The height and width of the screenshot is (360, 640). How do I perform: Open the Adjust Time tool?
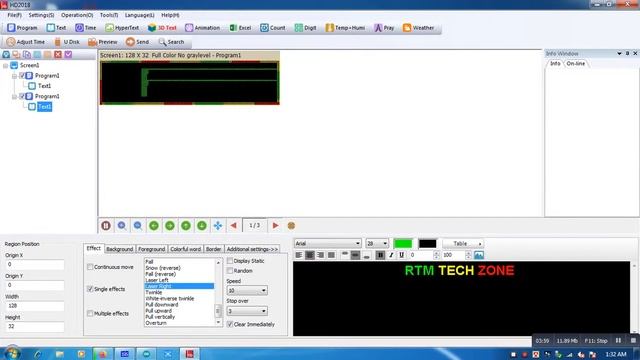pos(25,42)
